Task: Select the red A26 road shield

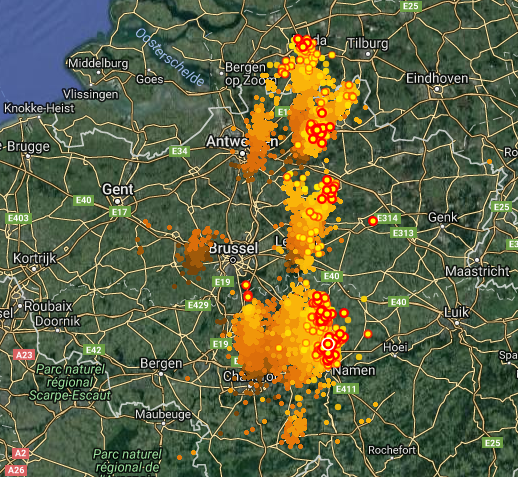Action: click(x=16, y=470)
